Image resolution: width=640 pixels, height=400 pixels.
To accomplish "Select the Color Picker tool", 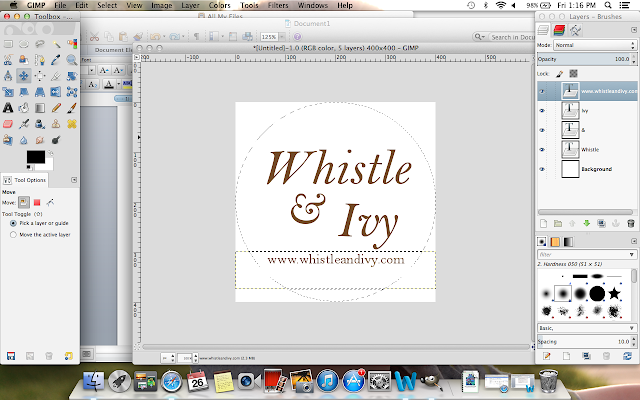I will click(x=56, y=60).
